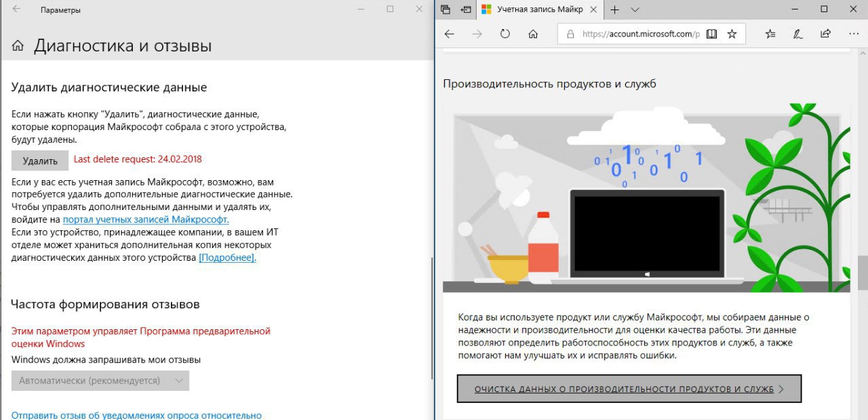
Task: Click ОЧИСТКА ДАННЫХ О ПРОИЗВОДИТЕЛЬНОСТИ ПРОДУКТОВ И СЛУЖБ
Action: pos(629,389)
